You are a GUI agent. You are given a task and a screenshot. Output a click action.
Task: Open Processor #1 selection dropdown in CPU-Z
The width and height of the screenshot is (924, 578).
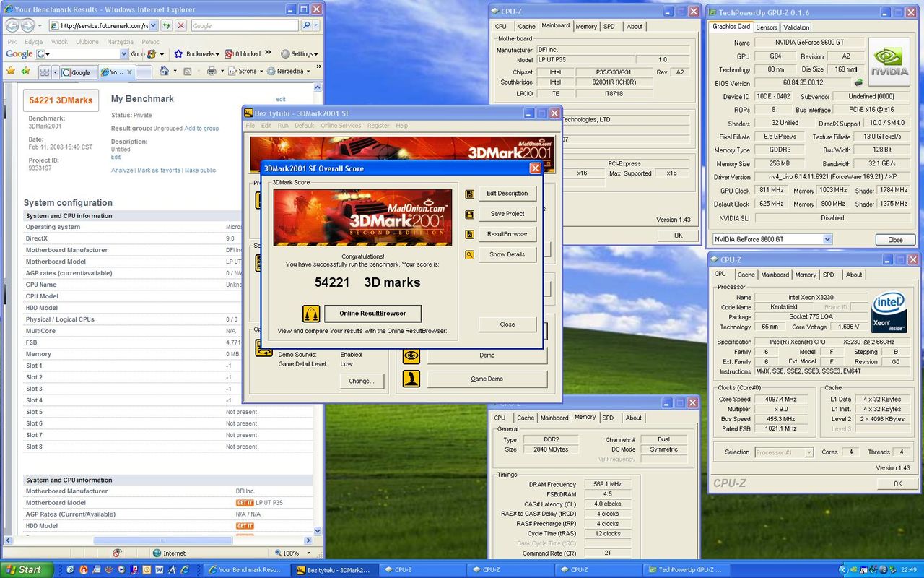(808, 452)
